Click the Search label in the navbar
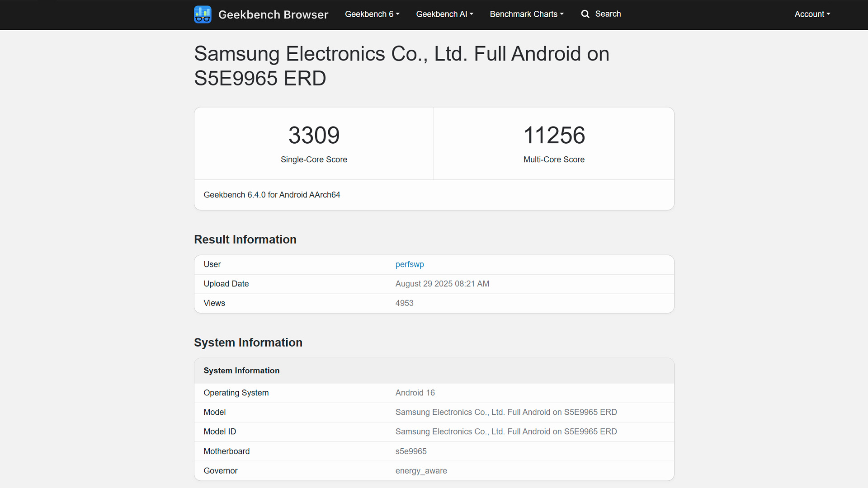The width and height of the screenshot is (868, 488). point(608,14)
